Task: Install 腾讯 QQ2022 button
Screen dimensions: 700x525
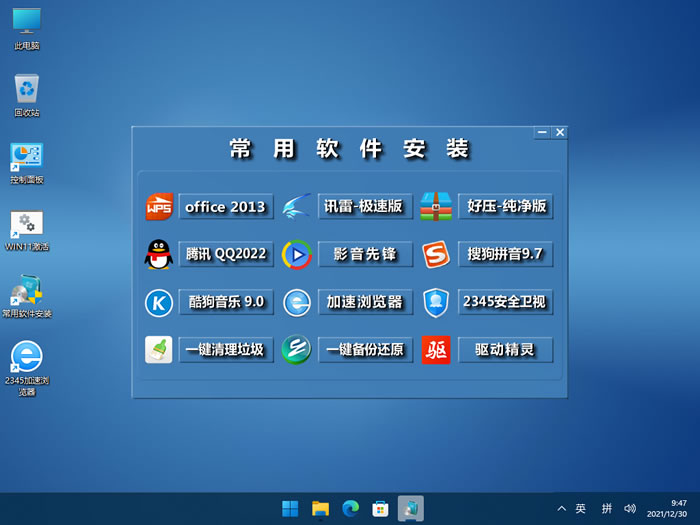Action: pos(226,254)
